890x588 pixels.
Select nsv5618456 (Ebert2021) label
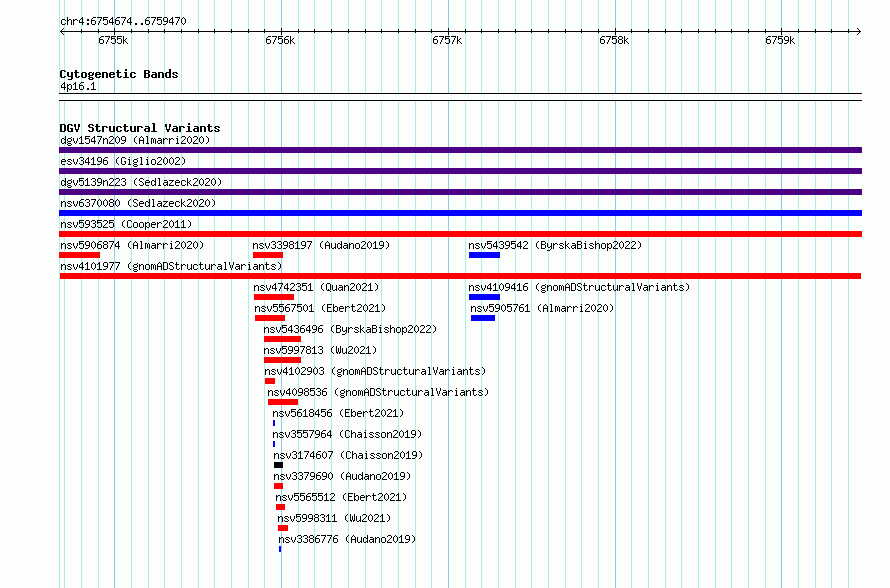338,413
